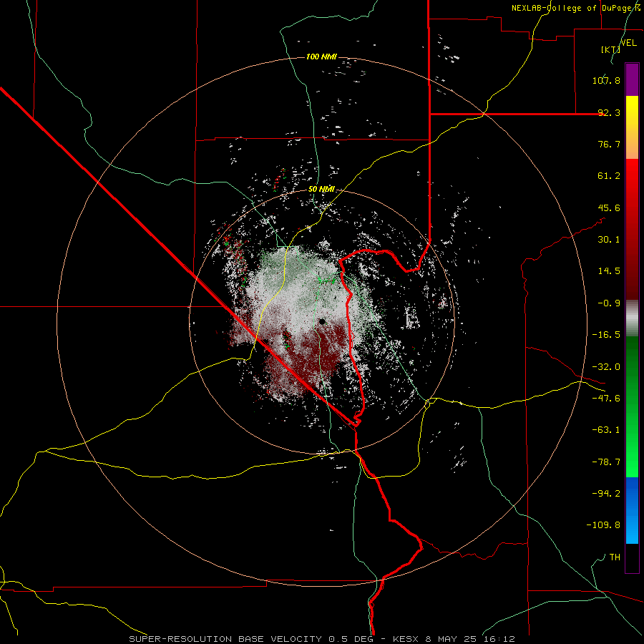The height and width of the screenshot is (644, 644).
Task: Click the Super-Resolution Base Velocity caption
Action: click(321, 639)
